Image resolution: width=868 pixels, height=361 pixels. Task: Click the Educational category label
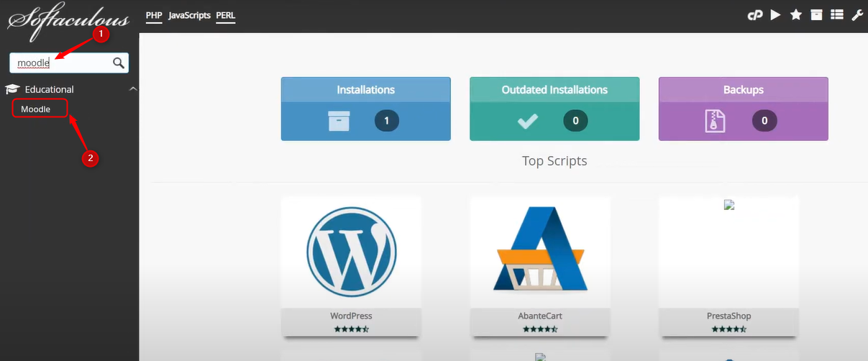[x=50, y=89]
